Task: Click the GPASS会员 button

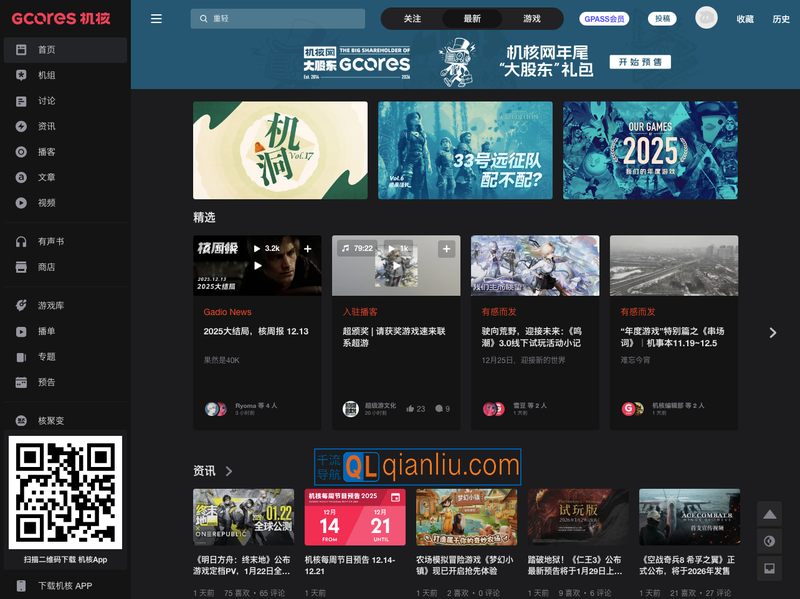Action: pyautogui.click(x=603, y=19)
